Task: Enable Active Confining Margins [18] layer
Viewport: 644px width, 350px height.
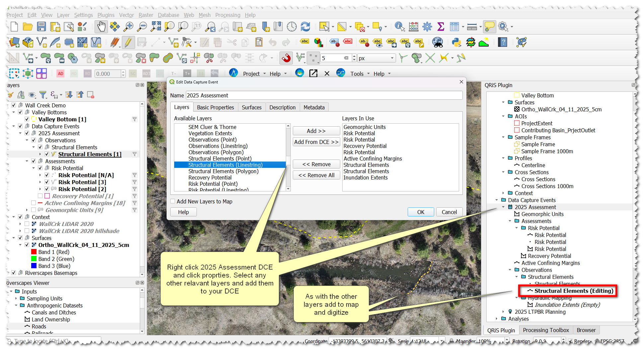Action: pyautogui.click(x=34, y=203)
